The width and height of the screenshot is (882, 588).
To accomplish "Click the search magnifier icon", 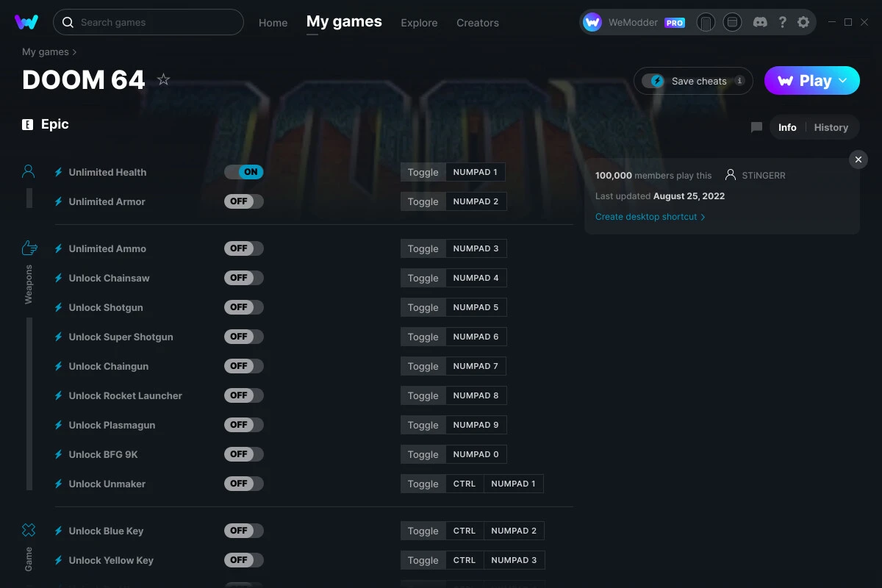I will point(68,23).
